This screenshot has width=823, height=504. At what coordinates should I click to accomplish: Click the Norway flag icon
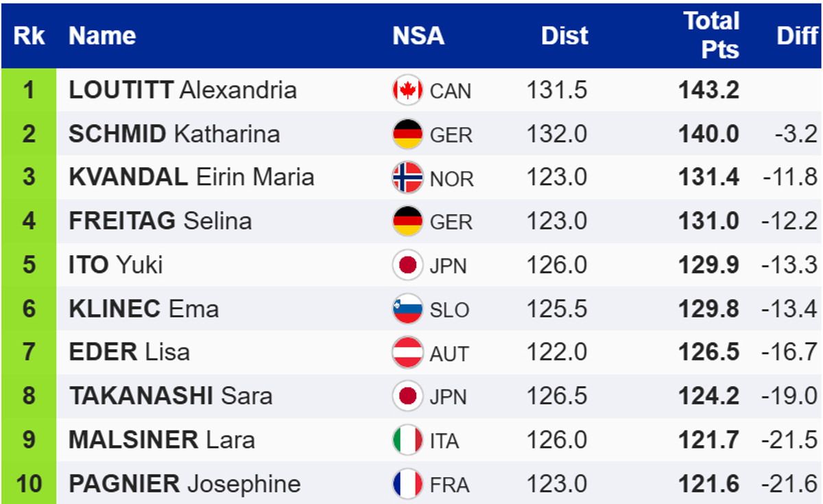[407, 178]
